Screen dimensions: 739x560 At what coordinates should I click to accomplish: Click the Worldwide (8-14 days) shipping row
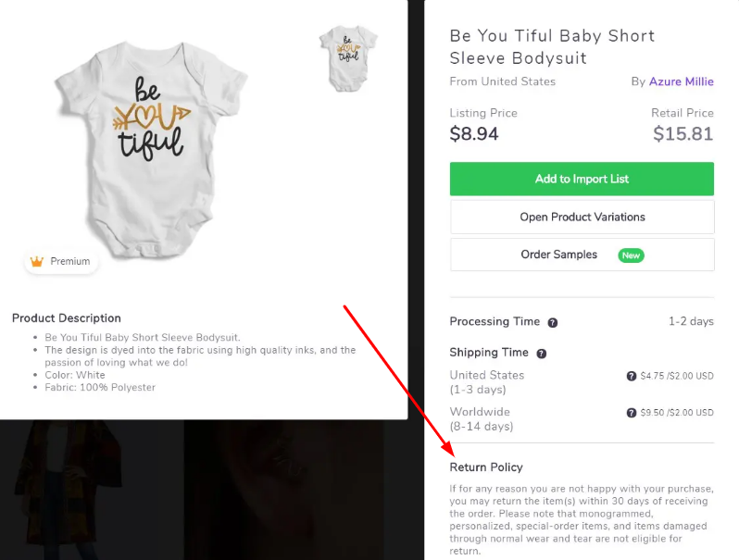tap(481, 418)
